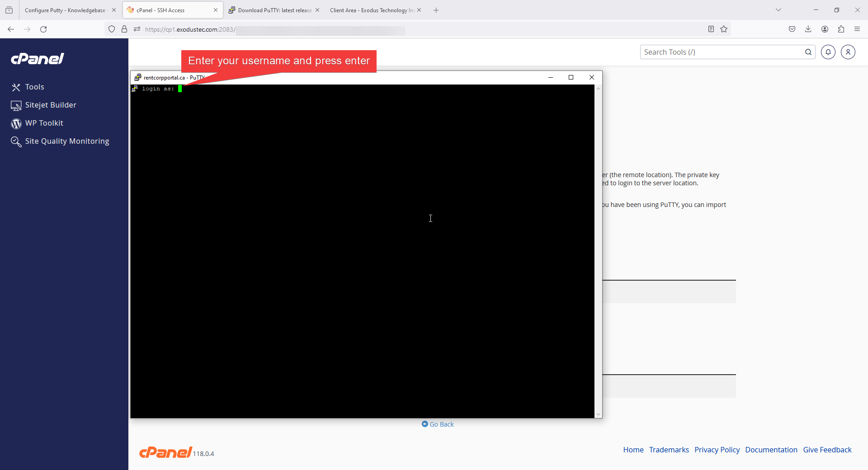Bookmark this page with the star icon

(724, 29)
